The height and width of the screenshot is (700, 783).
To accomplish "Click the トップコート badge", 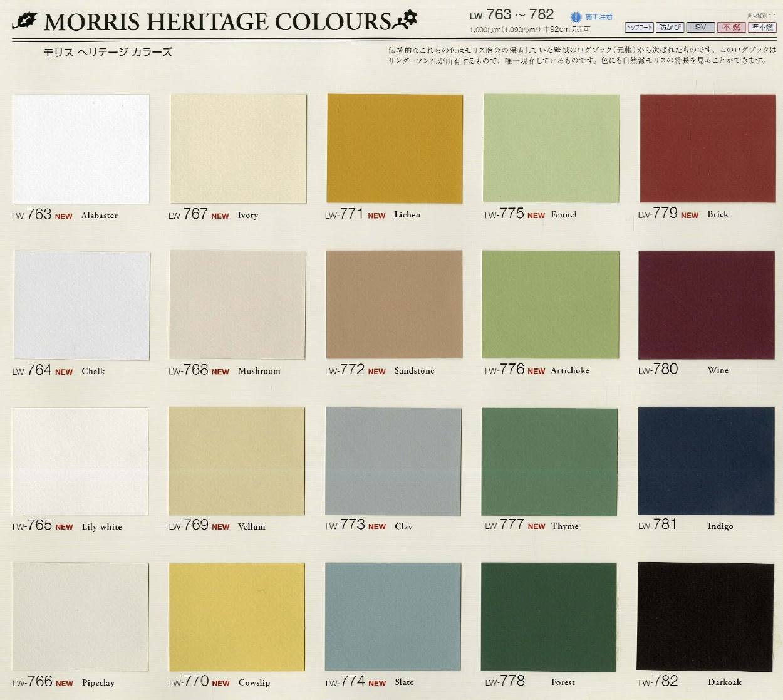I will coord(639,28).
